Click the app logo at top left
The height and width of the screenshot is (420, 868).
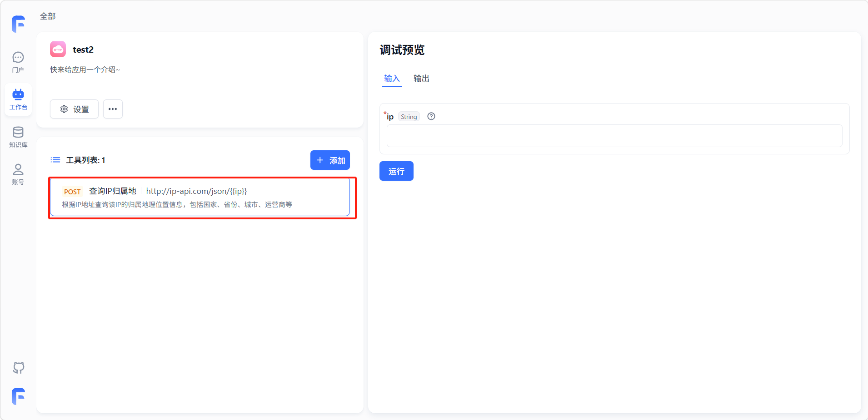click(18, 24)
